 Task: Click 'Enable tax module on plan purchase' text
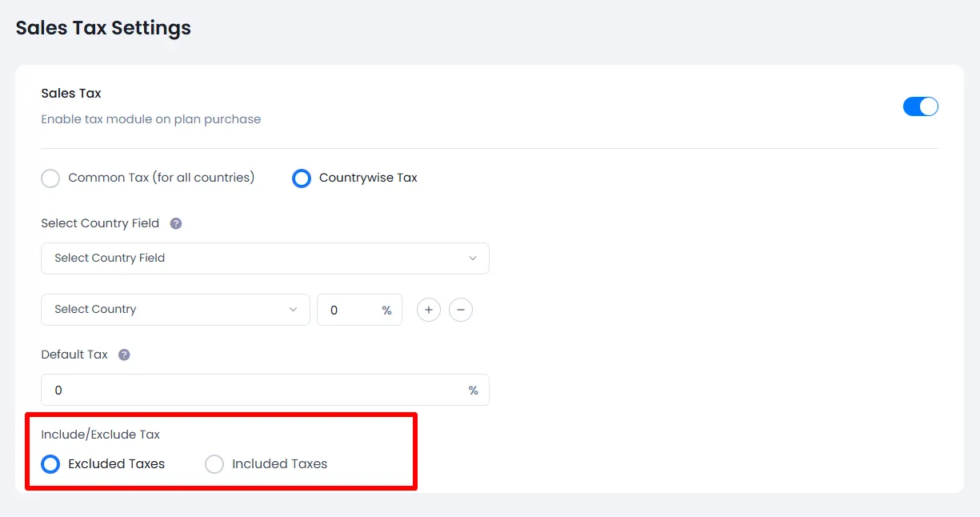[151, 119]
